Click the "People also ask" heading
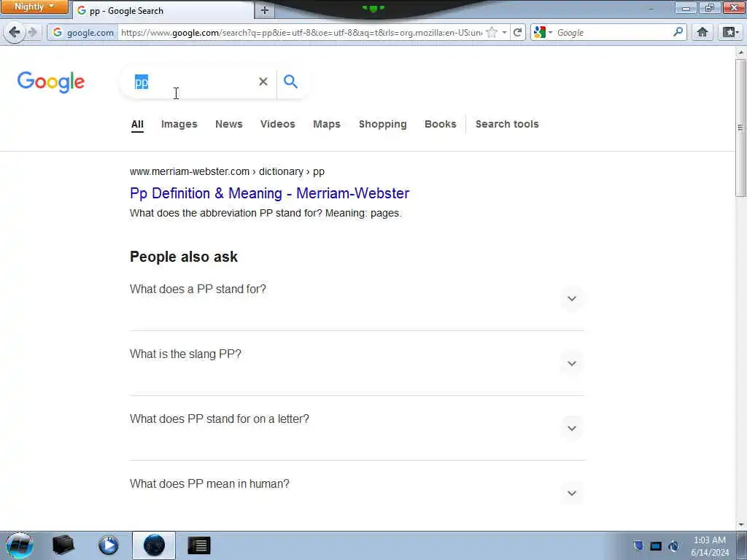The height and width of the screenshot is (560, 747). click(x=183, y=257)
